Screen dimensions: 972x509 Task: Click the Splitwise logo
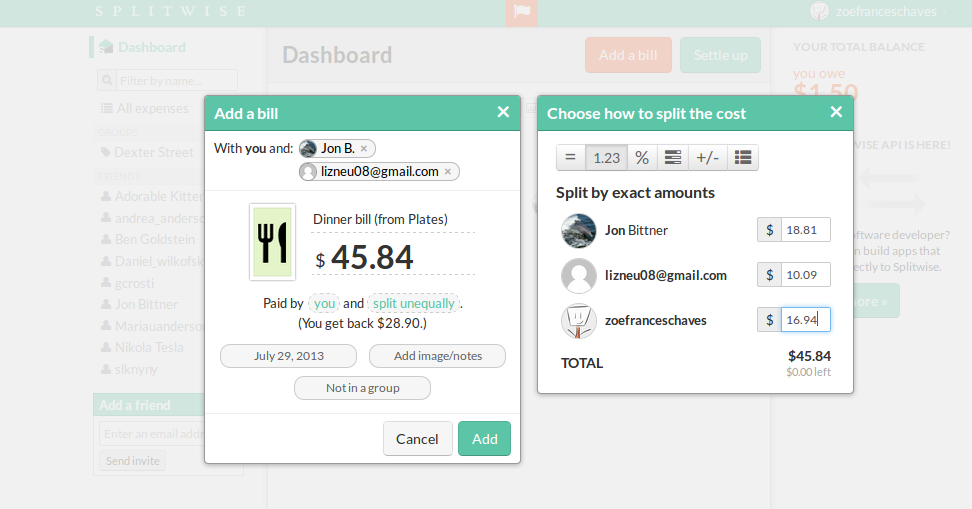point(170,11)
